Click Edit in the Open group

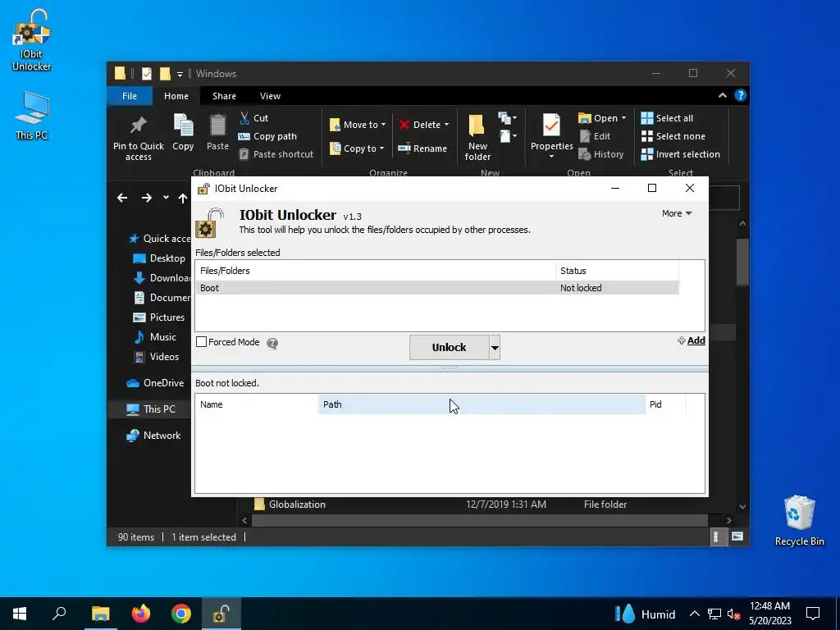click(595, 136)
